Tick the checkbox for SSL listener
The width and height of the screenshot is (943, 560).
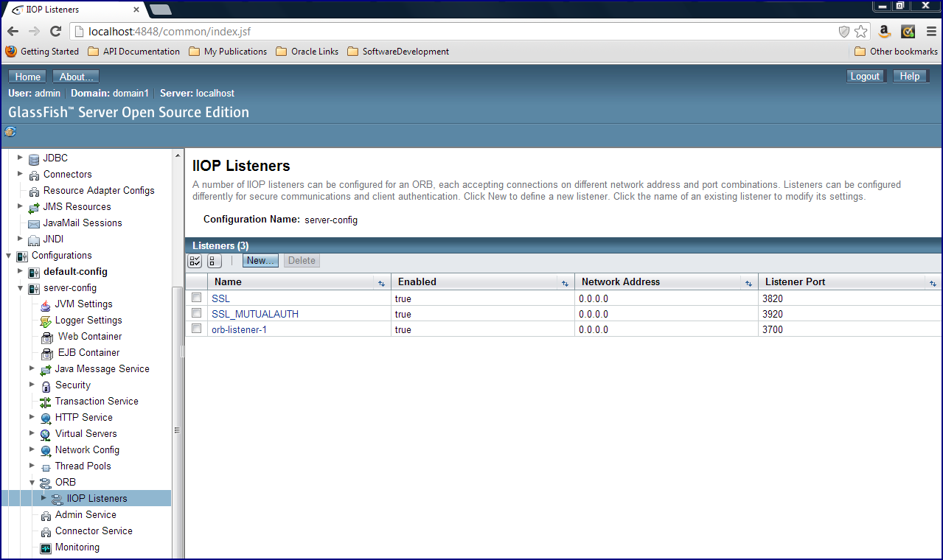tap(196, 298)
